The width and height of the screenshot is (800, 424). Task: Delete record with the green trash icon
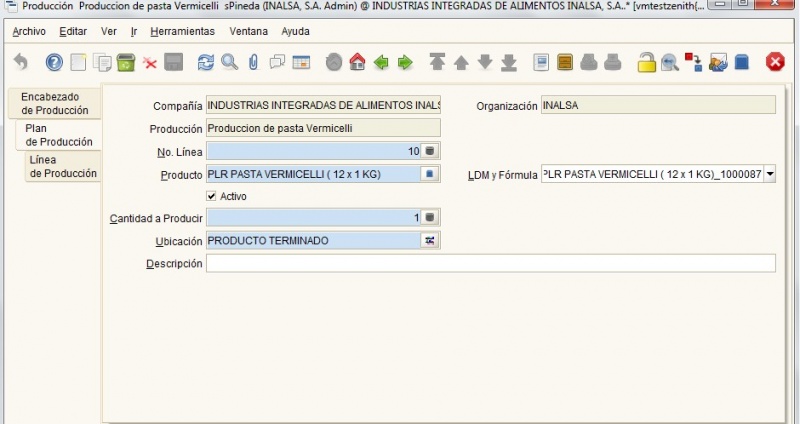click(x=126, y=62)
